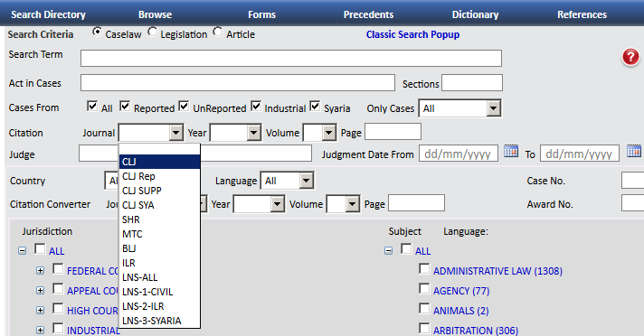Choose SHR from the journal list
The width and height of the screenshot is (644, 336).
pyautogui.click(x=159, y=219)
